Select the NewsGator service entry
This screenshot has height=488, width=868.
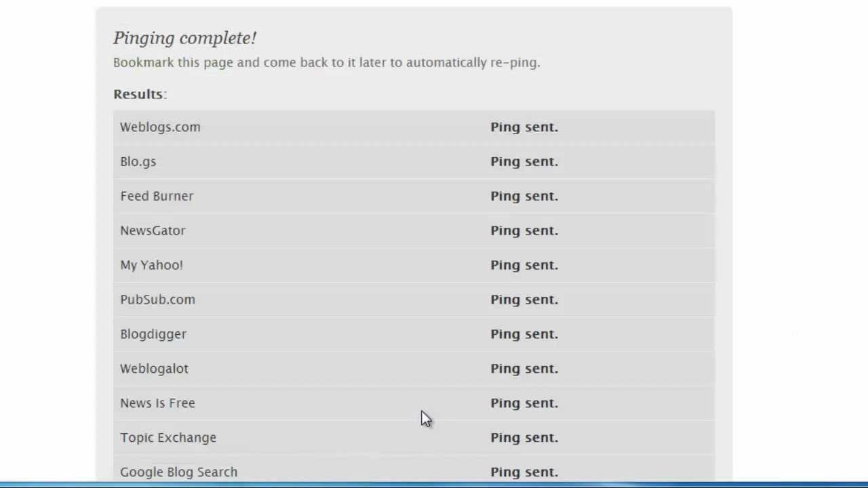153,230
